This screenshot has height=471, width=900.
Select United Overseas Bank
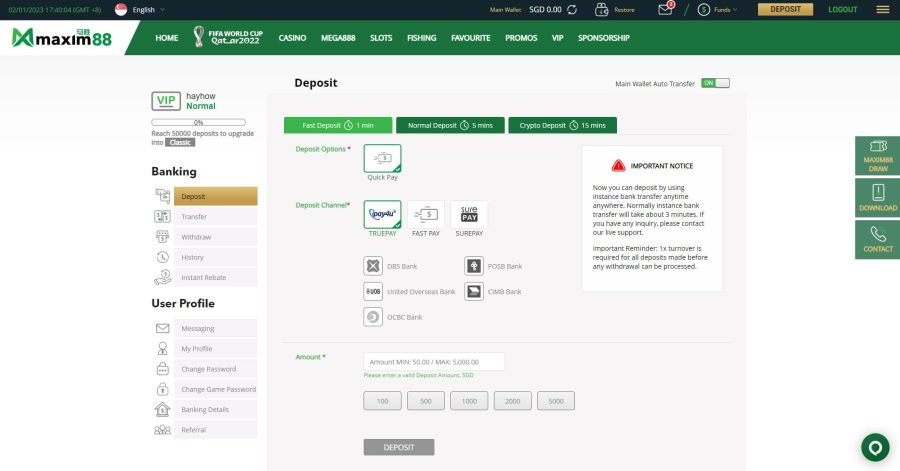[x=373, y=291]
